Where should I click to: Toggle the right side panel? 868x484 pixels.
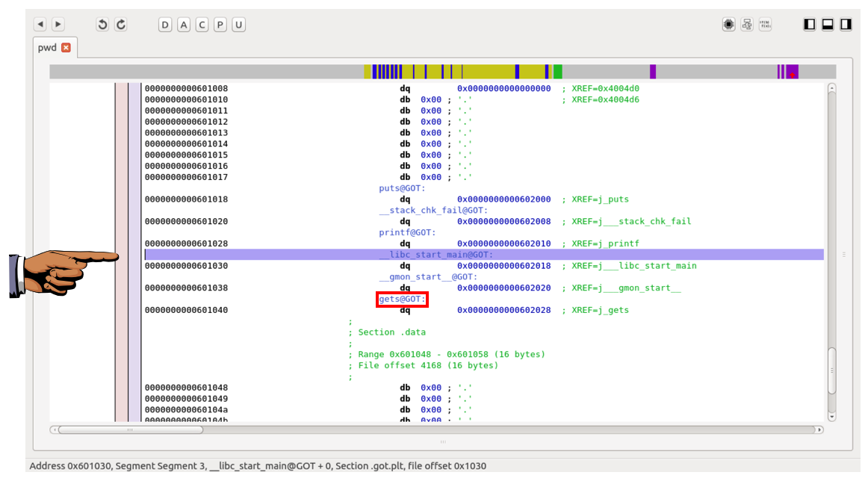pos(846,25)
